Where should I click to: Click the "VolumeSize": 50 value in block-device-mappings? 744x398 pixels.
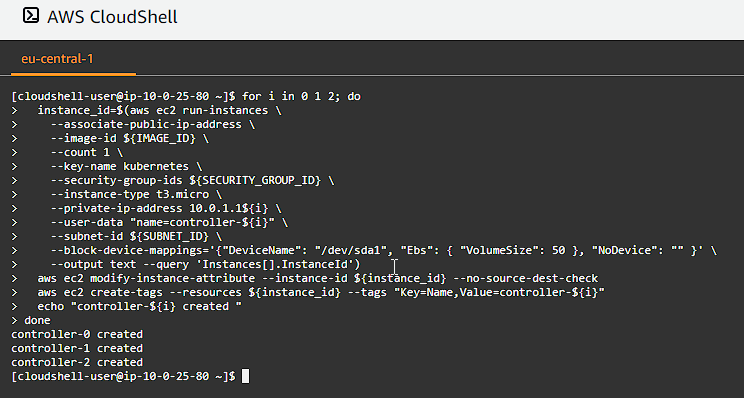tap(512, 250)
